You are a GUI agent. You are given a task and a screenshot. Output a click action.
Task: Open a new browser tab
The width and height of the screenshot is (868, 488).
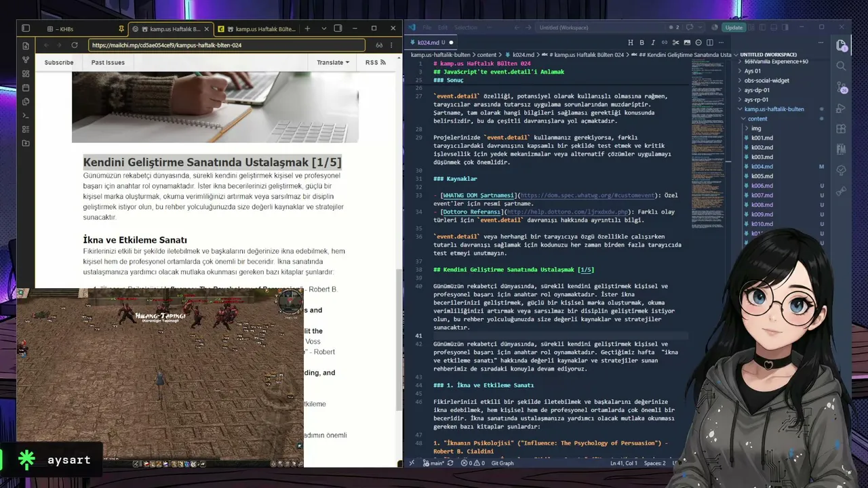click(307, 28)
